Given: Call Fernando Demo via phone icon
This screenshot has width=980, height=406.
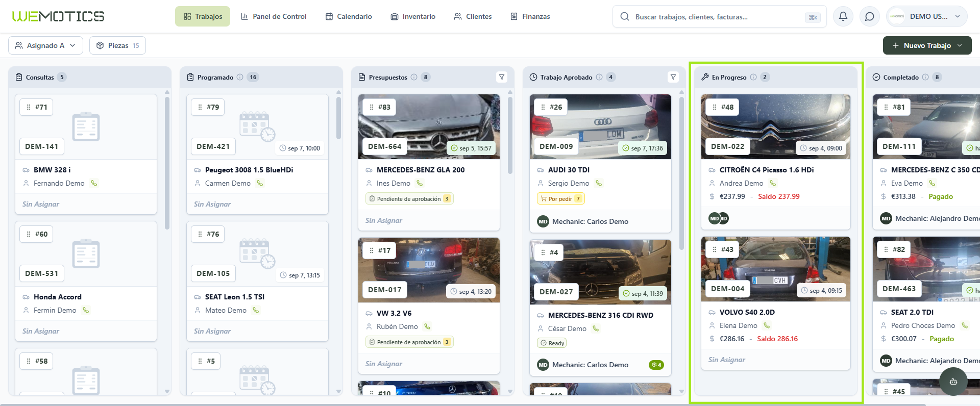Looking at the screenshot, I should pyautogui.click(x=94, y=183).
